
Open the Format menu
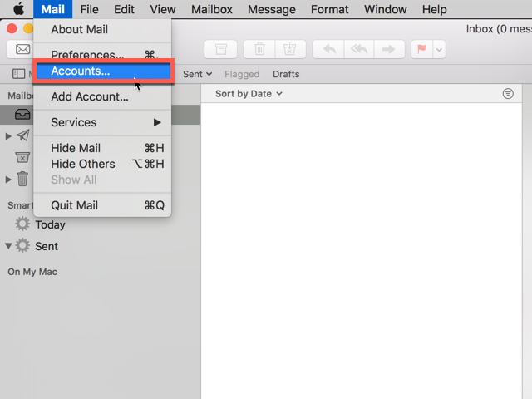point(329,9)
